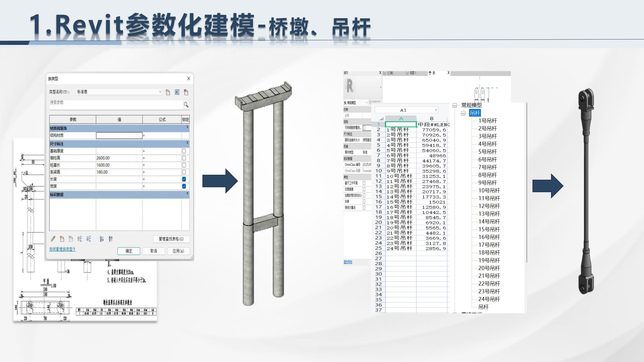The image size is (644, 362).
Task: Click the move parameter down icon
Action: 89,239
